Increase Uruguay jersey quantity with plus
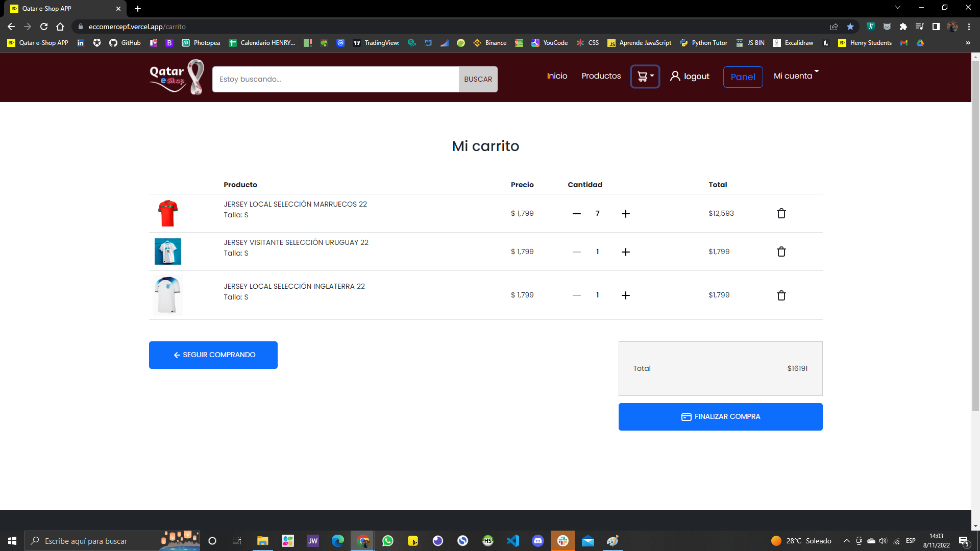Viewport: 980px width, 551px height. 626,252
